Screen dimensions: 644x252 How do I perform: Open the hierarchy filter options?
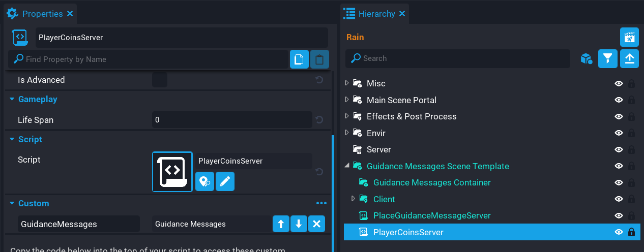click(x=607, y=59)
